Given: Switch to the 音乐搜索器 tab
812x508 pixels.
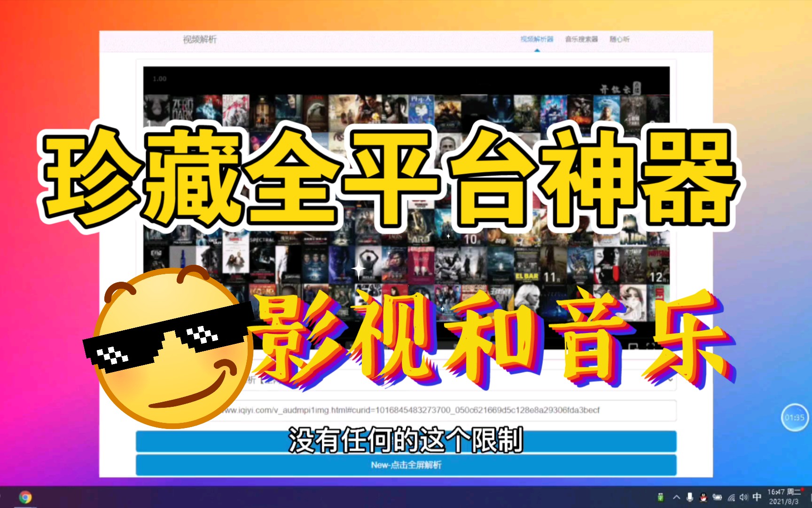Looking at the screenshot, I should (581, 39).
